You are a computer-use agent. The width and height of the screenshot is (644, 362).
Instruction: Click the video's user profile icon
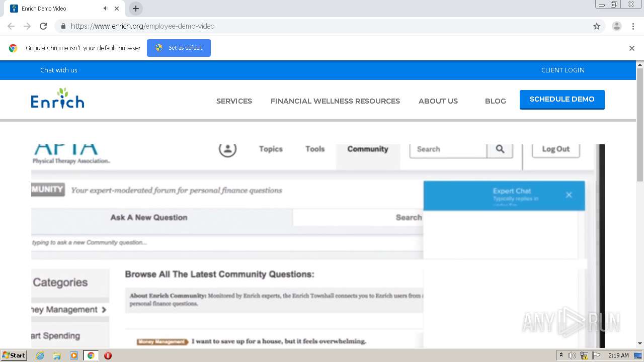tap(227, 149)
